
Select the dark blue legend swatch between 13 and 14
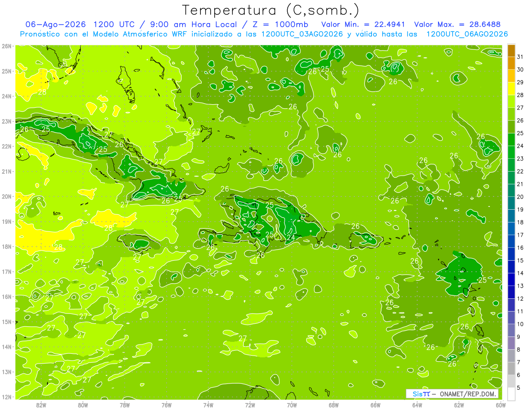pos(511,279)
